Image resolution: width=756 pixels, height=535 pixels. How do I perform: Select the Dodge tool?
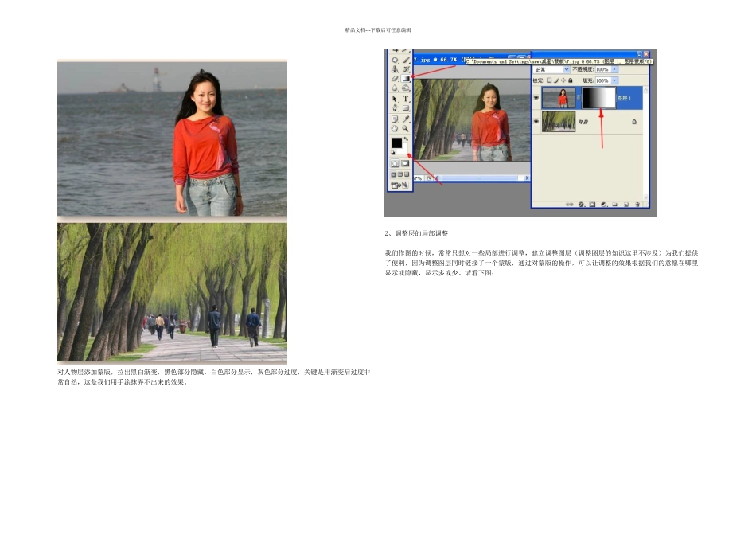pos(406,88)
